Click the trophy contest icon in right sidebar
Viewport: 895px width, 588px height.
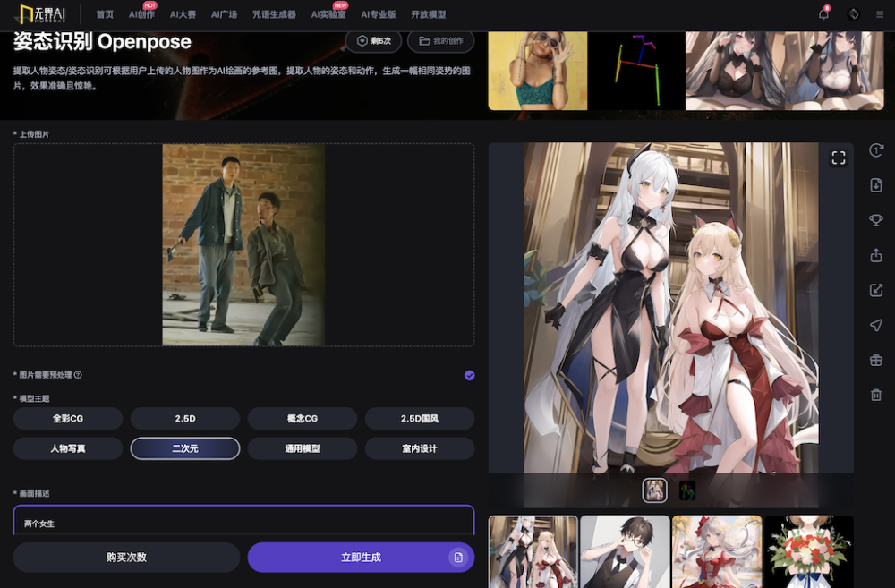click(x=875, y=219)
